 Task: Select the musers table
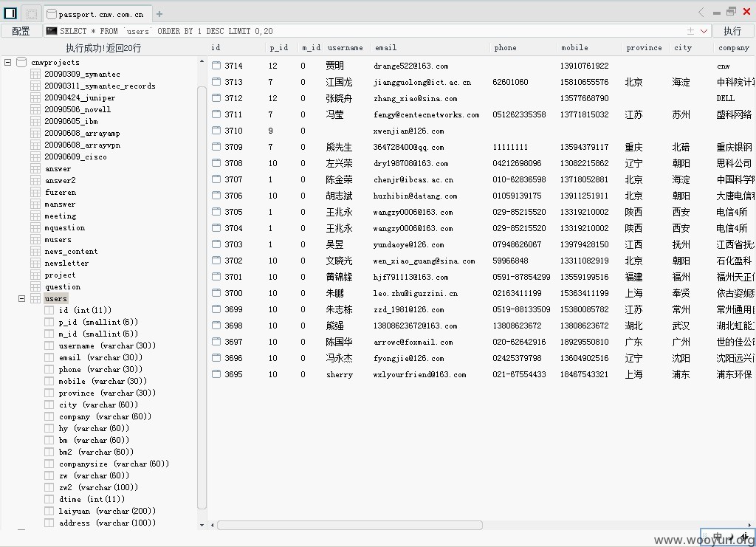58,239
